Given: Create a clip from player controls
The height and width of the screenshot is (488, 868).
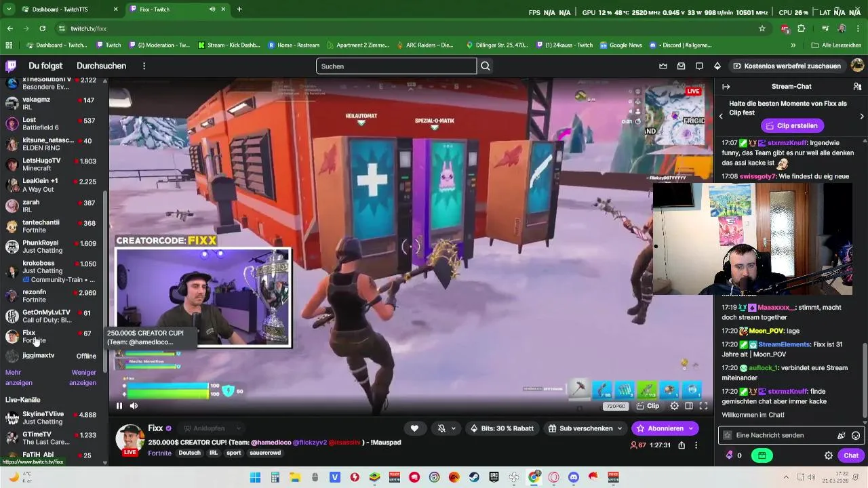Looking at the screenshot, I should click(x=648, y=406).
